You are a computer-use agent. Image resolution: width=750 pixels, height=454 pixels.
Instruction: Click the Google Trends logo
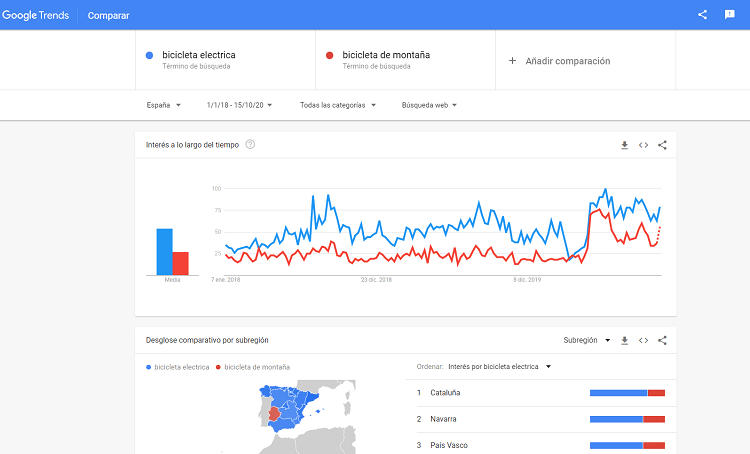35,15
